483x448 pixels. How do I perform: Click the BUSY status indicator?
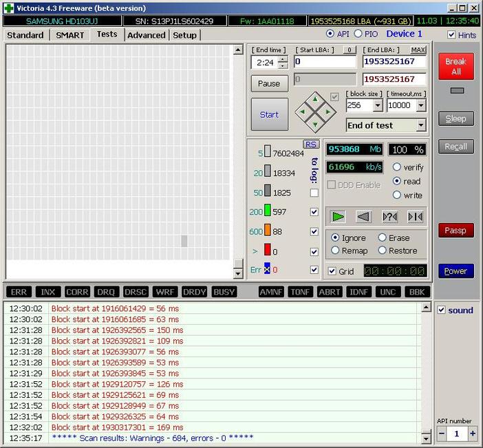coord(224,292)
